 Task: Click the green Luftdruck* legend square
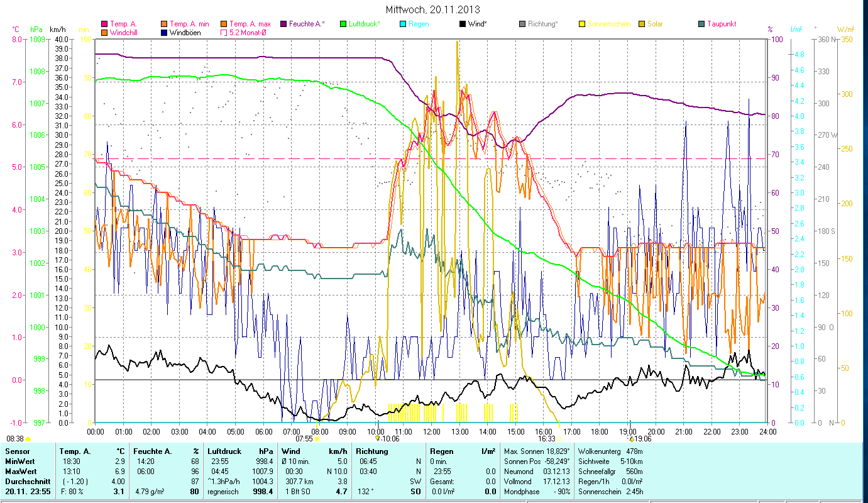(x=343, y=25)
